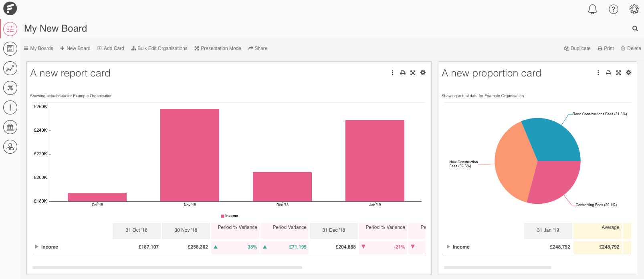This screenshot has height=279, width=644.
Task: Expand proportion card to fullscreen
Action: tap(618, 73)
